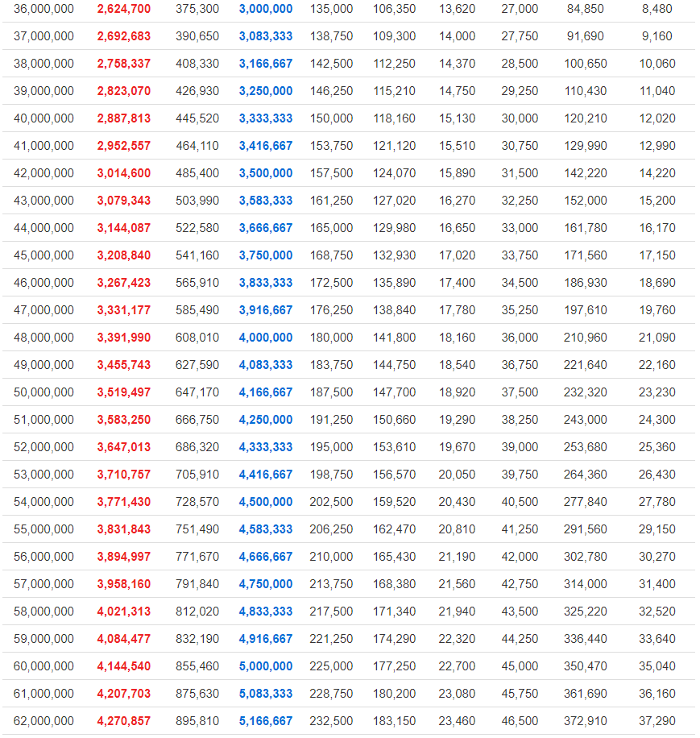The image size is (700, 738).
Task: Click the blue value 3,666,667
Action: pos(266,228)
